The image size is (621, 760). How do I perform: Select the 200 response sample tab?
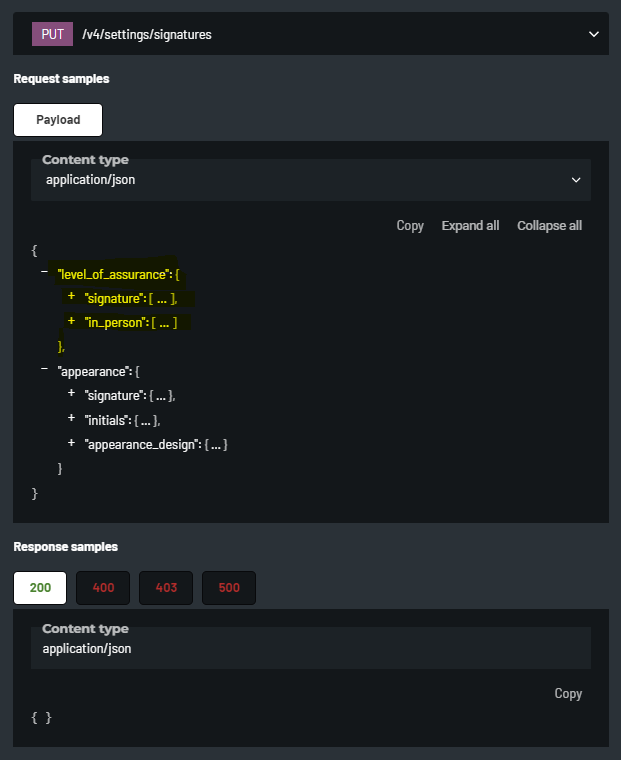(x=40, y=588)
